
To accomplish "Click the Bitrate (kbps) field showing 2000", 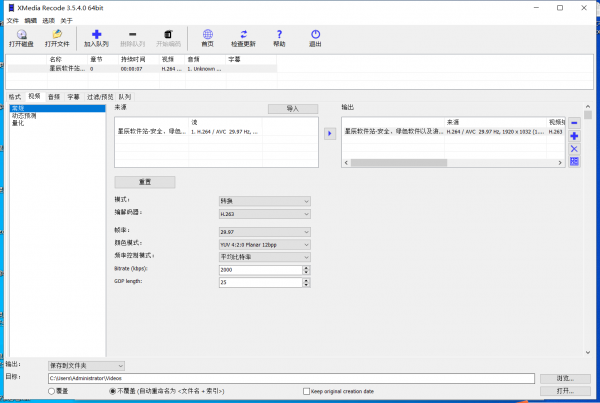I will coord(261,270).
